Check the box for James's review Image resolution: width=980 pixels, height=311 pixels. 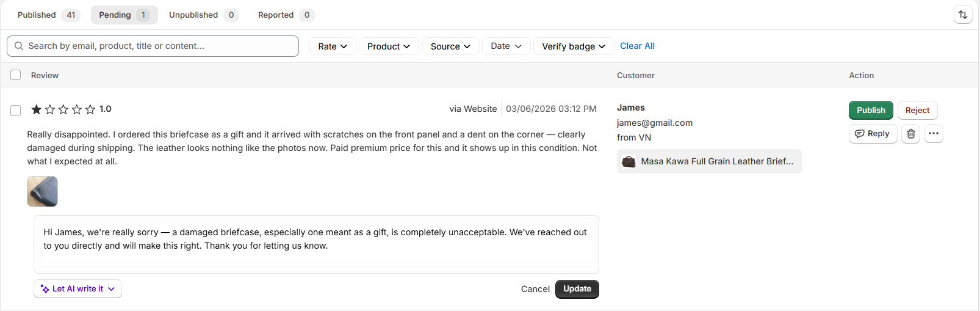pyautogui.click(x=16, y=111)
